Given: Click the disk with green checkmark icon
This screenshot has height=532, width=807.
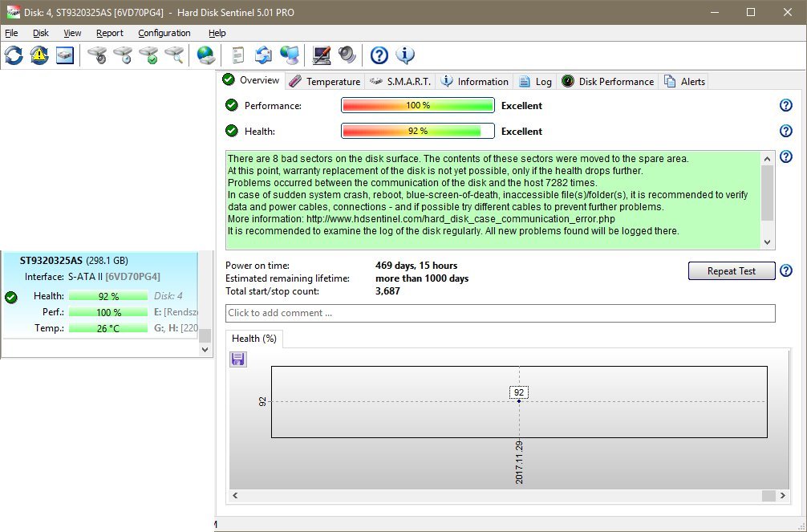Looking at the screenshot, I should [x=148, y=55].
